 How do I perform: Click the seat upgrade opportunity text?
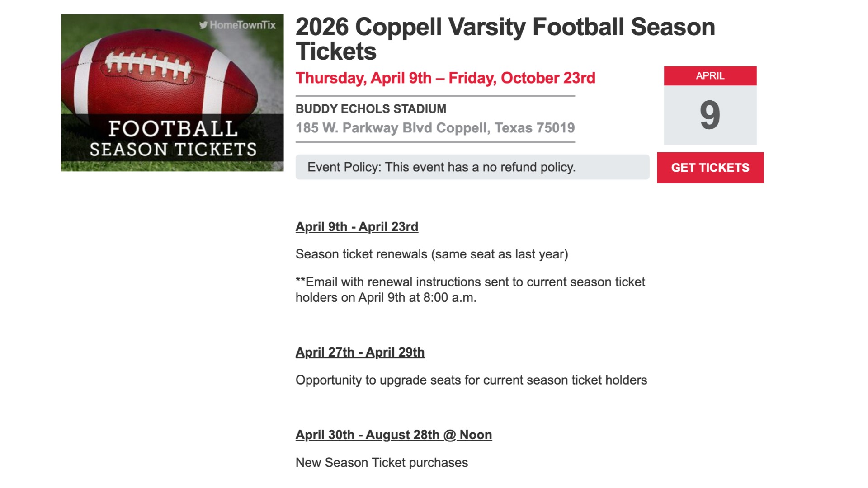[x=472, y=380]
